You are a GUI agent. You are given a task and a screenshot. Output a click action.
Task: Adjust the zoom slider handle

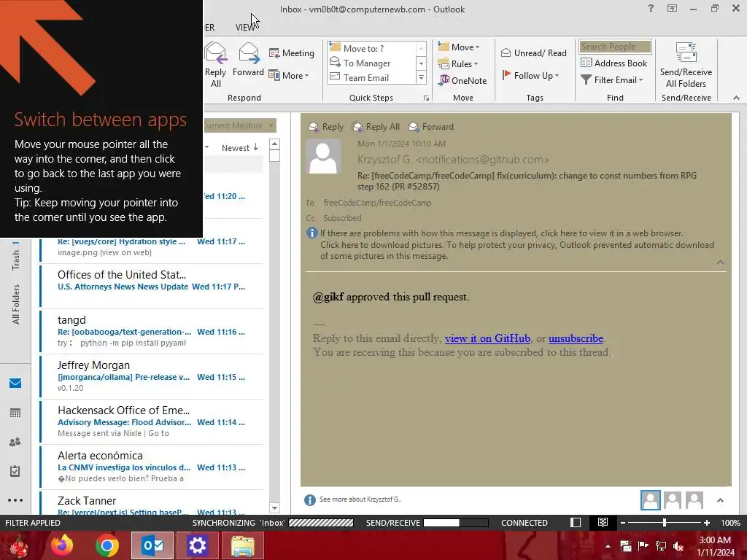(x=665, y=523)
